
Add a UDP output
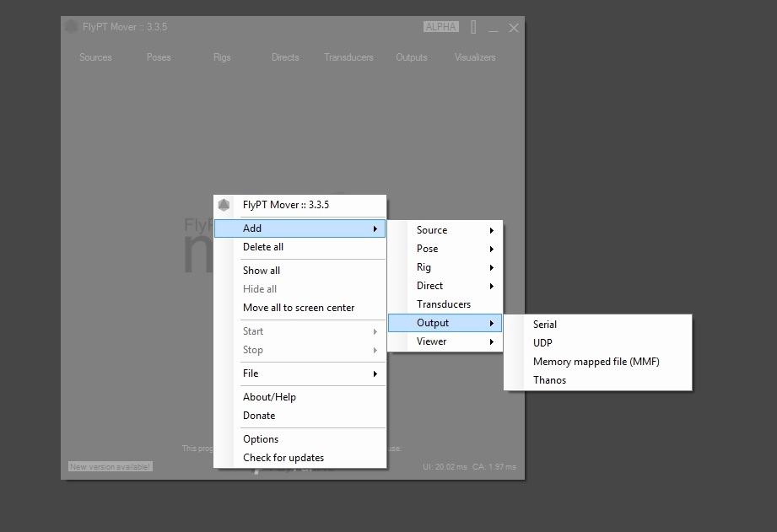[597, 343]
